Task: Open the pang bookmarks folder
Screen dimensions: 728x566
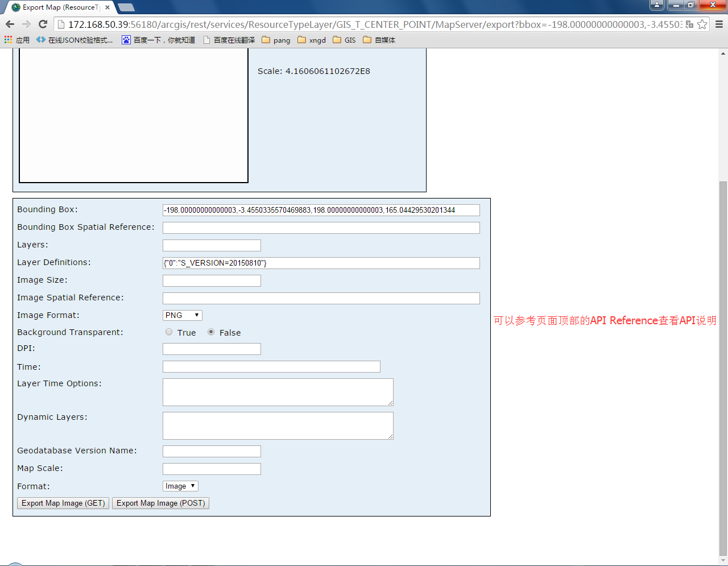Action: [276, 40]
